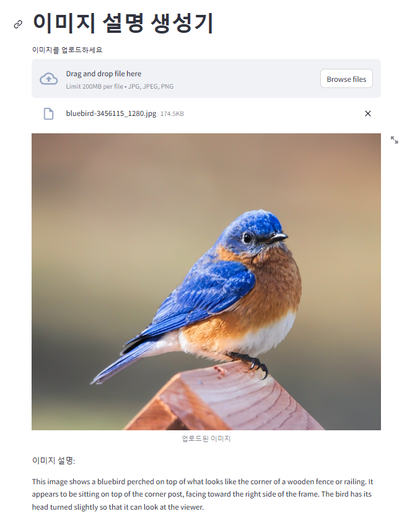Click the '업로드된 이미지' caption below the image
The width and height of the screenshot is (420, 527).
point(206,438)
